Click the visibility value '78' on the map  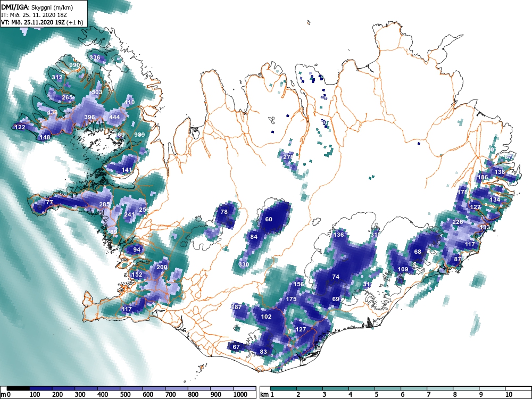click(224, 212)
